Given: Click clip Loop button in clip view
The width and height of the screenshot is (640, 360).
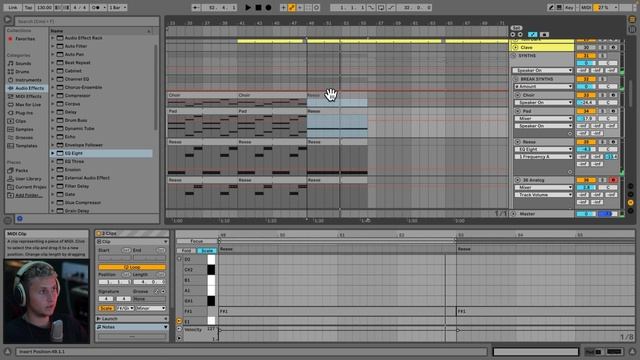Looking at the screenshot, I should (x=132, y=267).
